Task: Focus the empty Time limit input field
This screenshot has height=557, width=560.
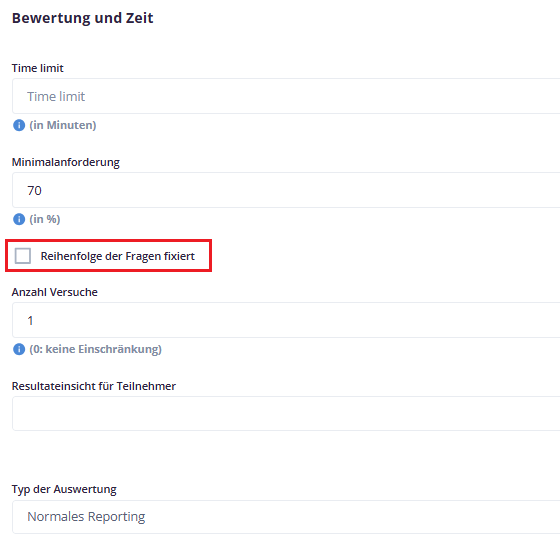Action: pyautogui.click(x=286, y=96)
